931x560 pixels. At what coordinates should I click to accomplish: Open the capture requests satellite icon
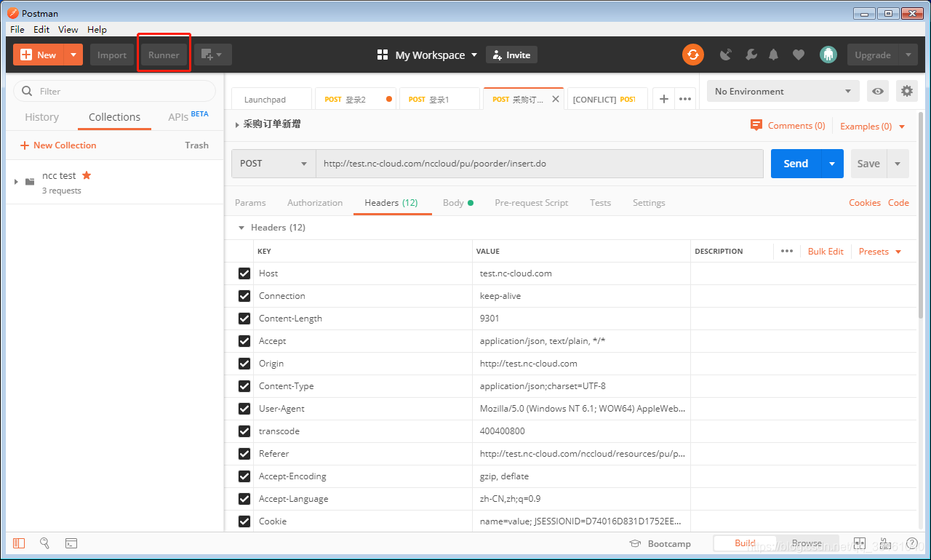[725, 55]
